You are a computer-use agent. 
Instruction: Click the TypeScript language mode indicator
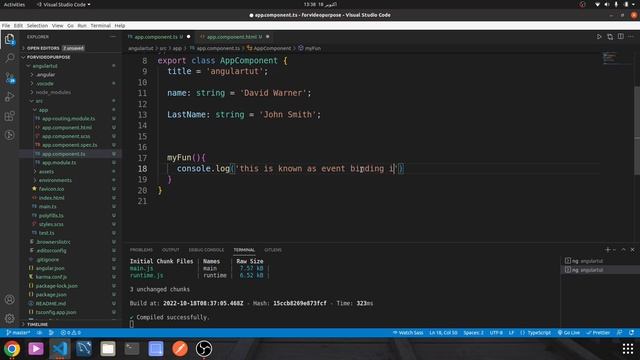click(x=536, y=333)
